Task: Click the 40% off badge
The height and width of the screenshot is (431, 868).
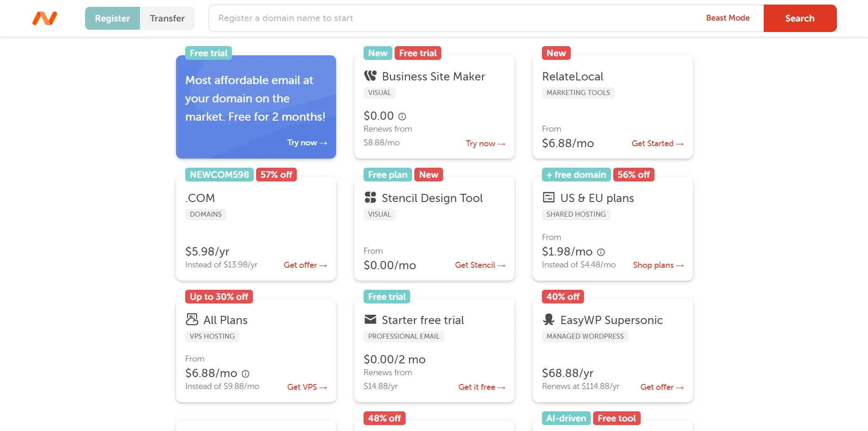Action: 563,297
